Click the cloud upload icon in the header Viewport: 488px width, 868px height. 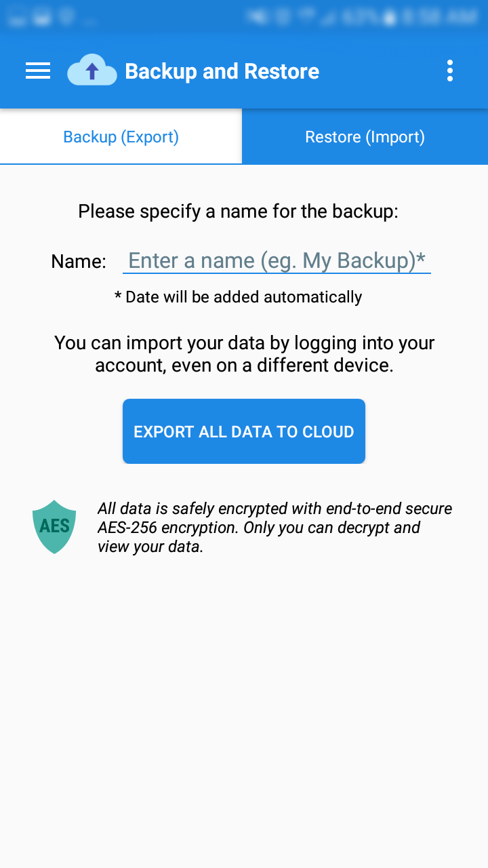point(91,71)
